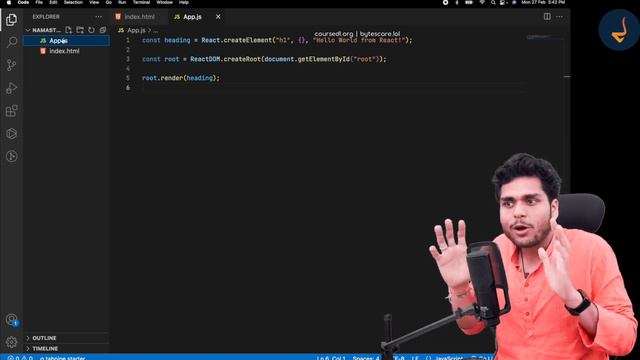Image resolution: width=640 pixels, height=360 pixels.
Task: Click the tabnine starter status item
Action: (x=62, y=358)
